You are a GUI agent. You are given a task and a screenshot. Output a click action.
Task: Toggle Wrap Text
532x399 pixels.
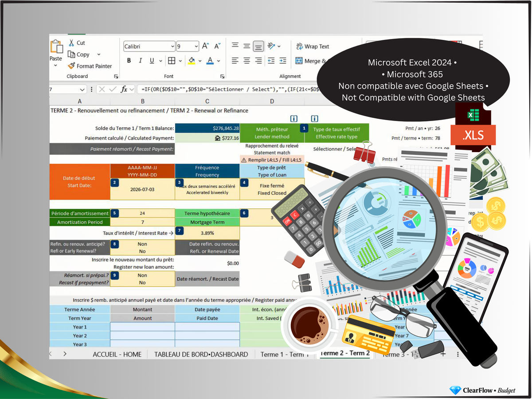[x=313, y=46]
